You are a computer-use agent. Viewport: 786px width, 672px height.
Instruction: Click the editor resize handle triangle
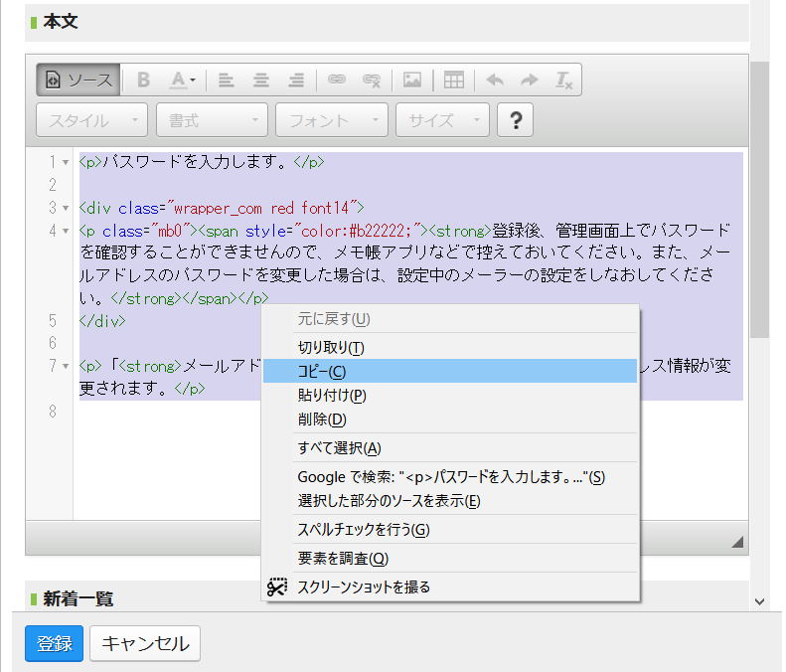point(736,542)
